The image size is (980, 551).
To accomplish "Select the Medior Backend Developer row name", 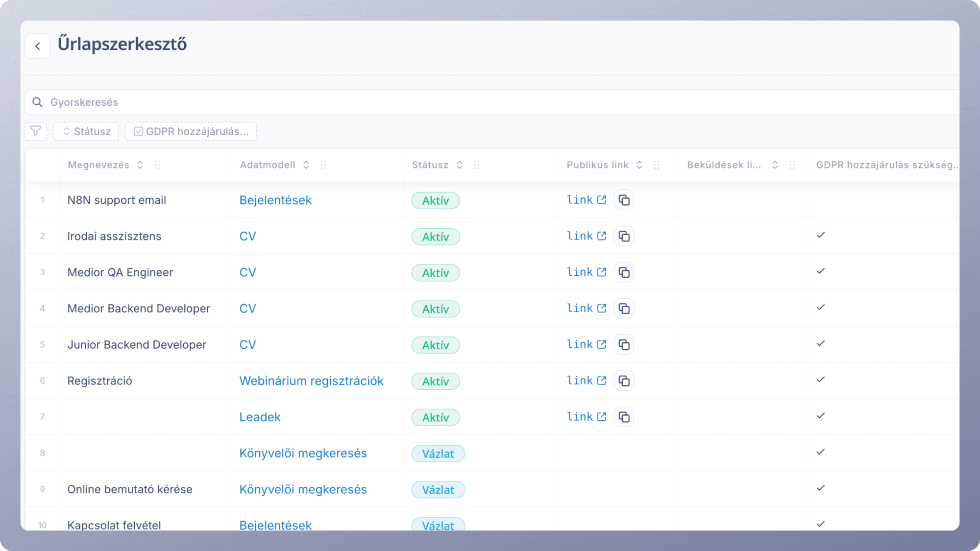I will tap(139, 309).
